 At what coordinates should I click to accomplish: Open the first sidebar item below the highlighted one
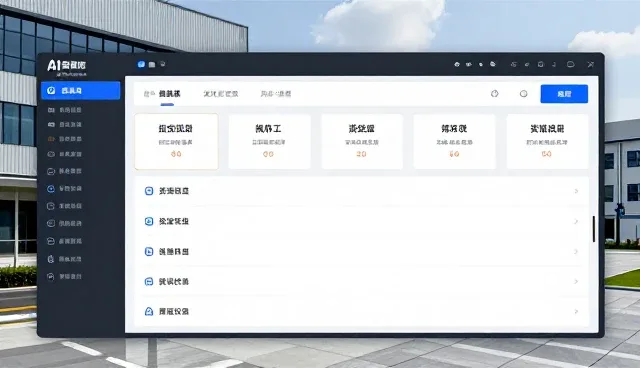pos(65,110)
